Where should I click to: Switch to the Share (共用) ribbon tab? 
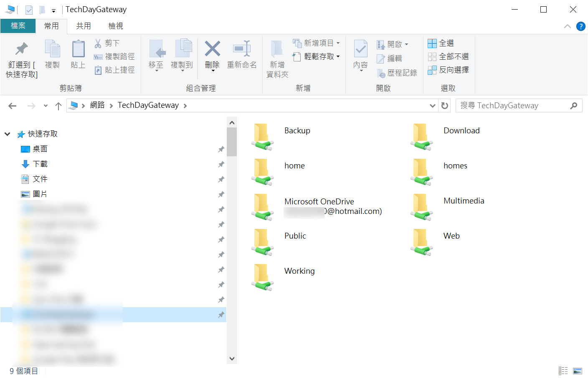click(84, 26)
